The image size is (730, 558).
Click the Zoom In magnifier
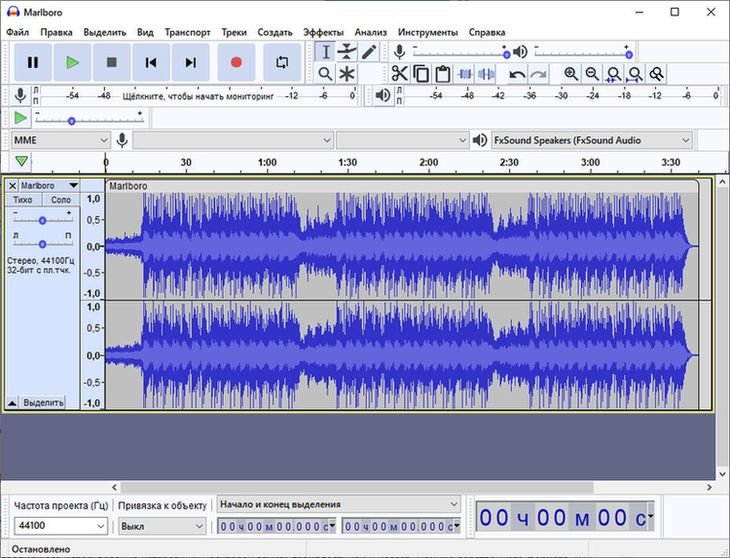pos(571,74)
